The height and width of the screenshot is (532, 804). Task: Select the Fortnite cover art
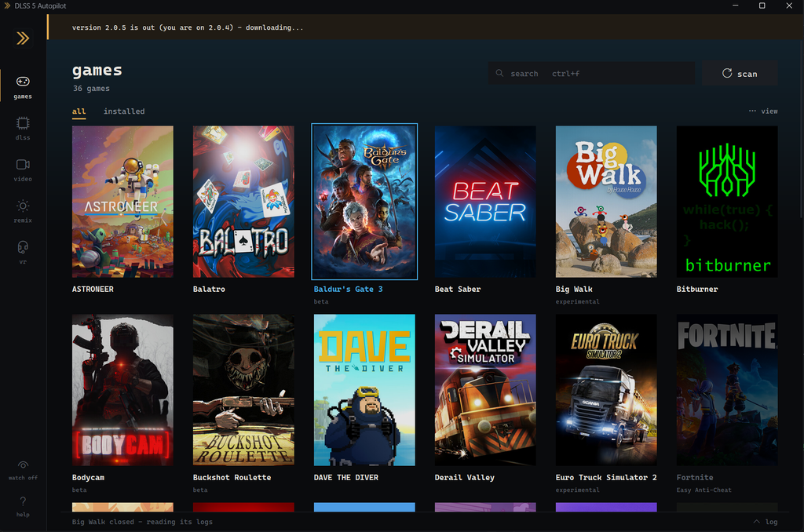[727, 390]
